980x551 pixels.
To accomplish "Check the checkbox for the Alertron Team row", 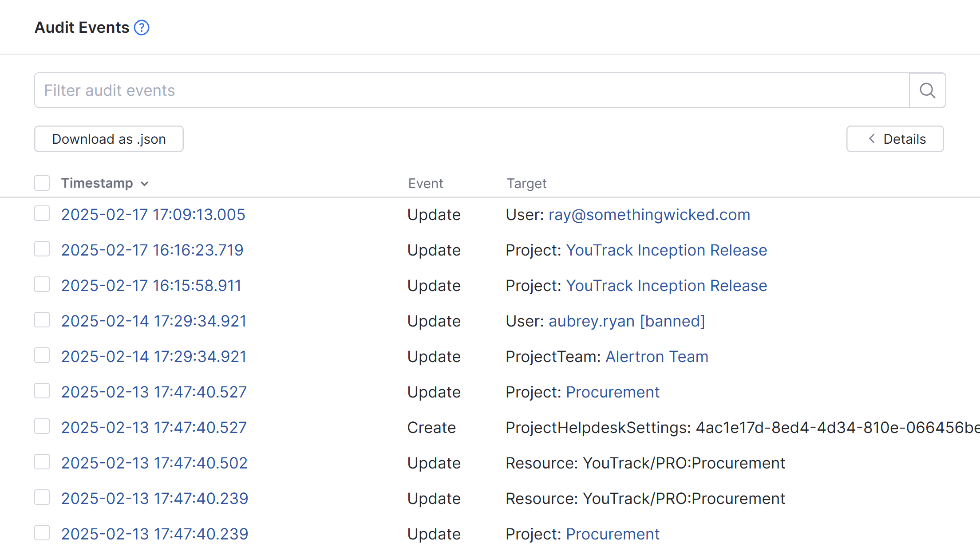I will pyautogui.click(x=42, y=355).
